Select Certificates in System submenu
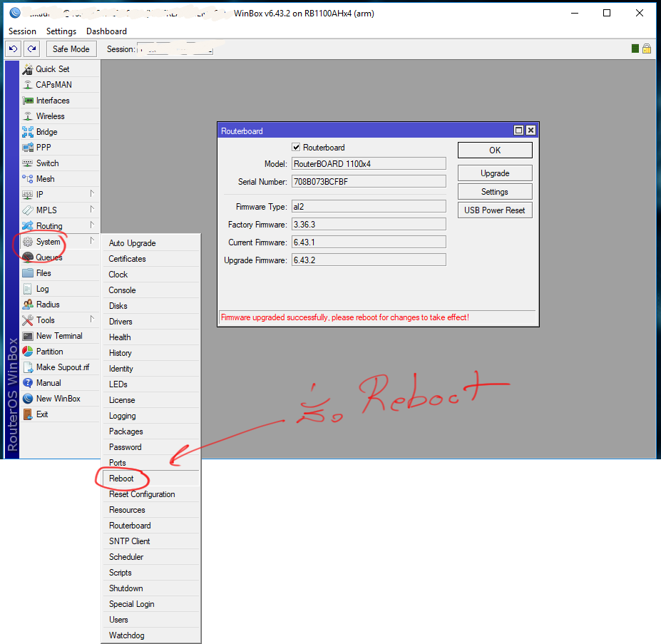Screen dimensions: 661x644 click(151, 259)
